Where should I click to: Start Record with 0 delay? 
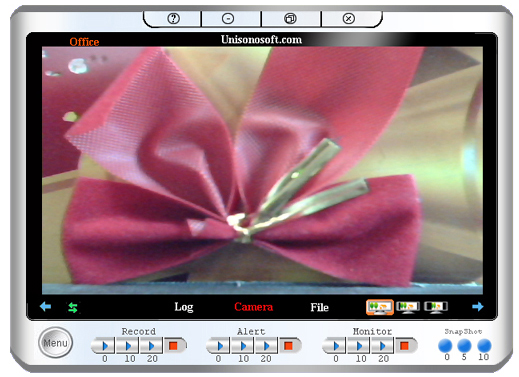(104, 346)
